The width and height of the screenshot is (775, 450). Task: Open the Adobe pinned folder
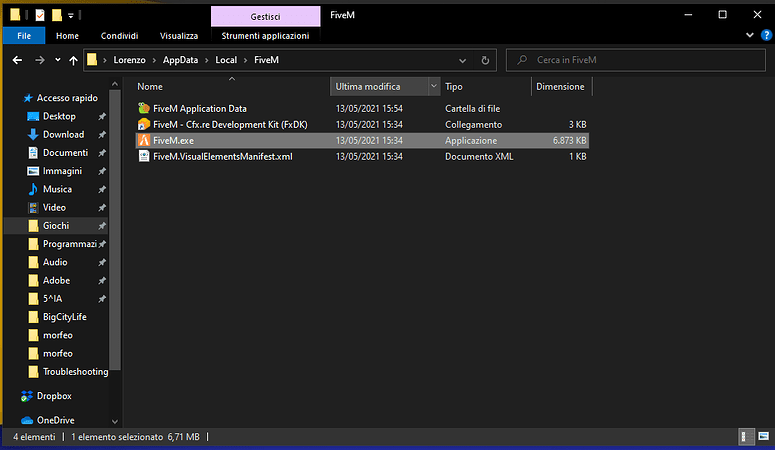(x=56, y=281)
